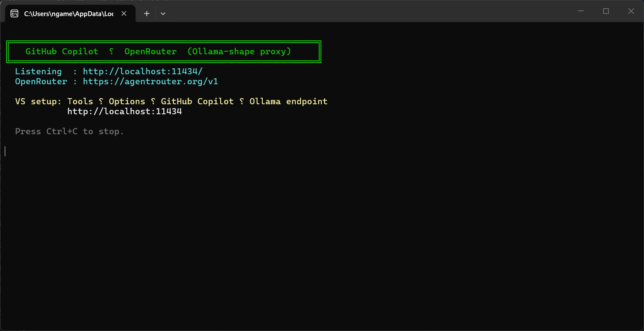Click the 'Tools' word in the VS setup line
The width and height of the screenshot is (644, 331).
80,101
